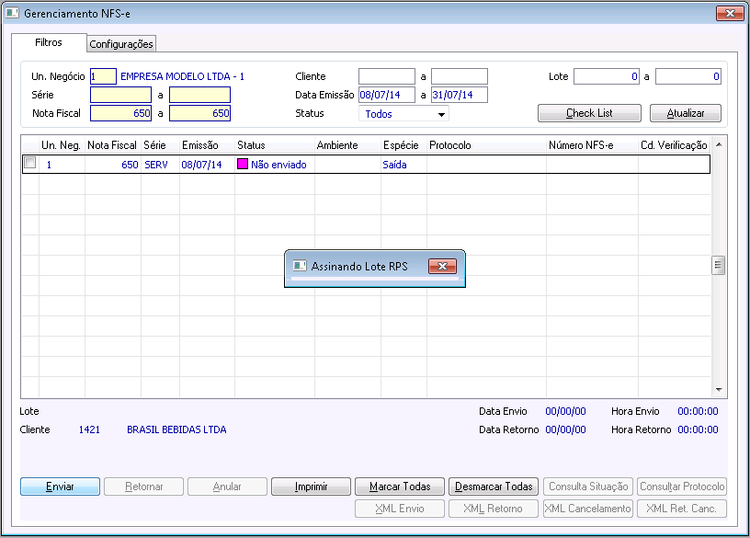Click the grid scroll up arrow
This screenshot has width=750, height=538.
coord(718,144)
